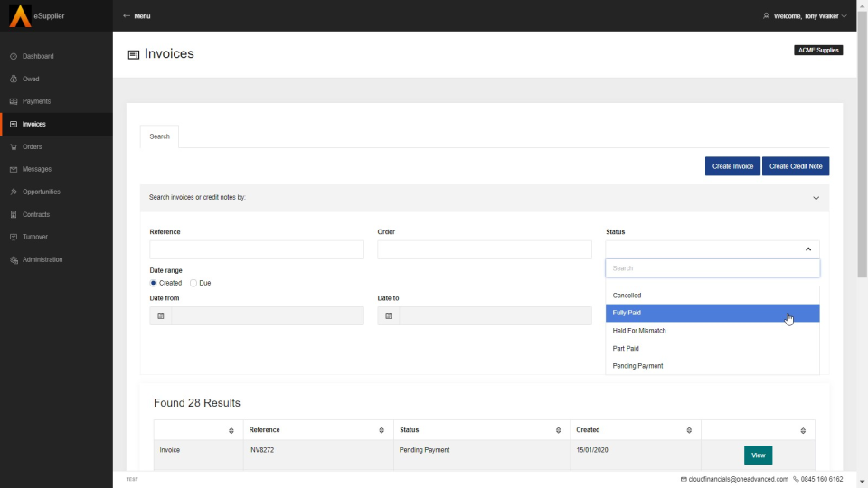Select the Due date range radio button
Image resolution: width=868 pixels, height=488 pixels.
click(193, 283)
